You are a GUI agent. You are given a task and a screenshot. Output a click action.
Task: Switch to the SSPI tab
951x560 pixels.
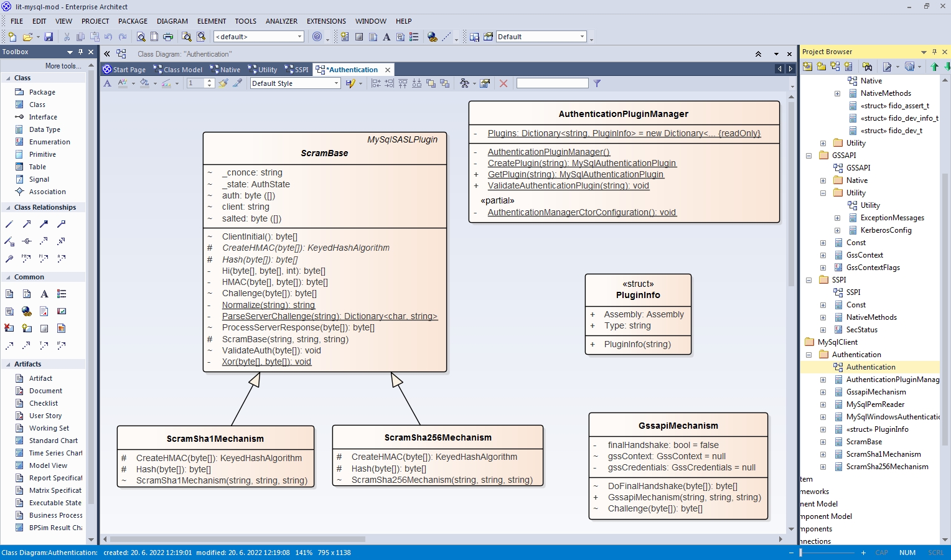point(297,70)
